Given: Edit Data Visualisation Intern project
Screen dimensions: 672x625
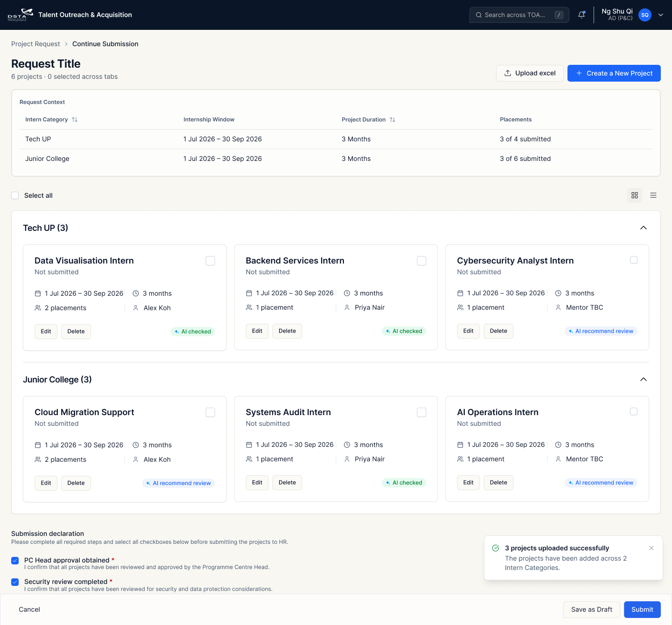Looking at the screenshot, I should (46, 332).
